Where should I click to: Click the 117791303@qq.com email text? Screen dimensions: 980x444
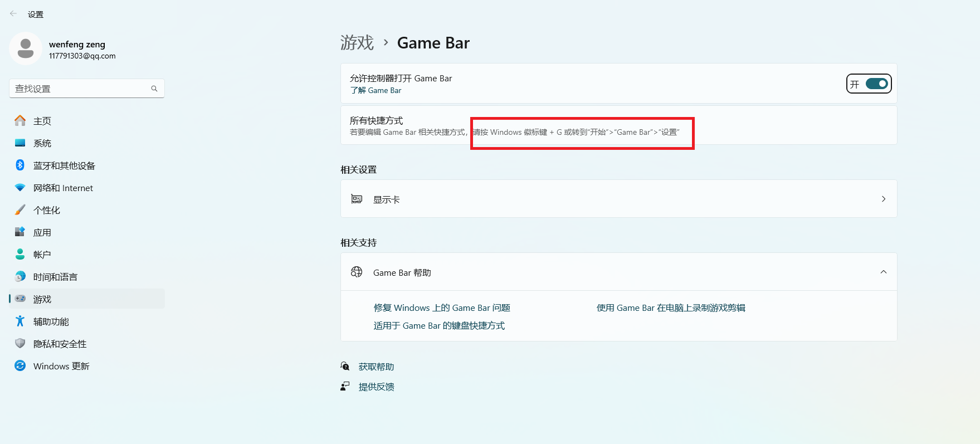82,56
